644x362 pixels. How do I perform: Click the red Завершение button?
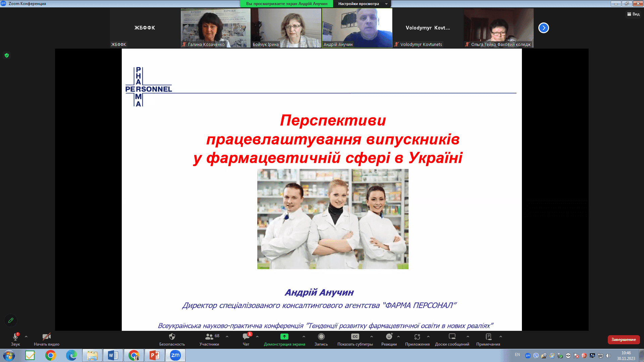tap(624, 340)
